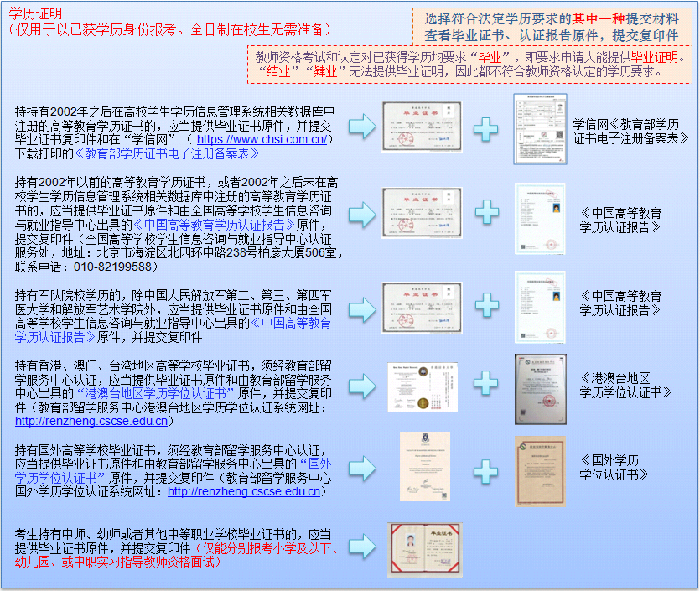This screenshot has width=700, height=591.
Task: Click the foreign university diploma thumbnail
Action: [x=424, y=467]
